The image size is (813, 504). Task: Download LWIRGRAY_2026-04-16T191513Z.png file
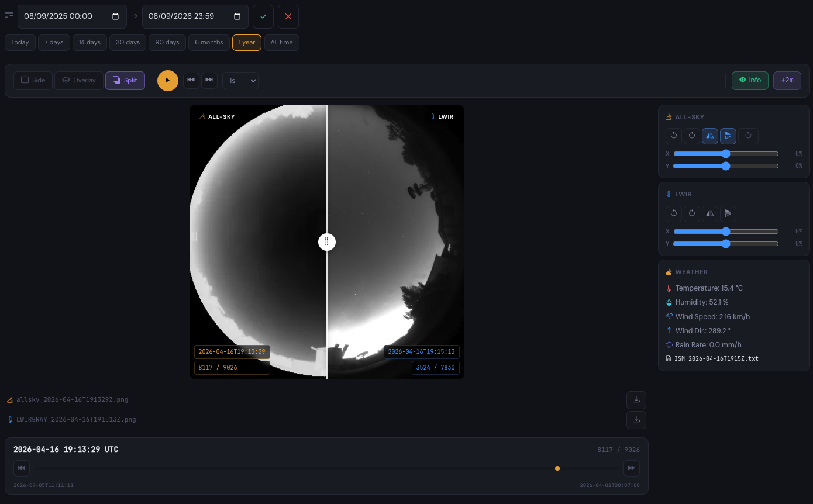coord(636,420)
